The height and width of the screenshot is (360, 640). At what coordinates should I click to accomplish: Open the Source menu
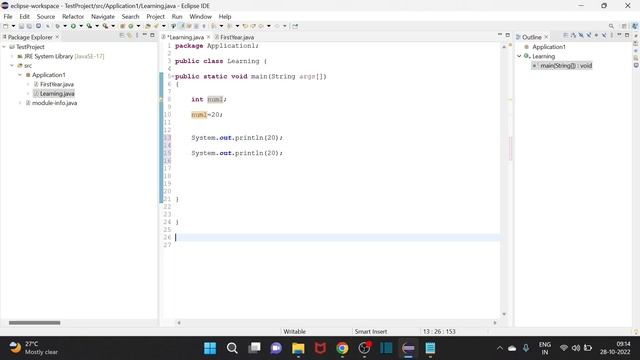point(46,16)
